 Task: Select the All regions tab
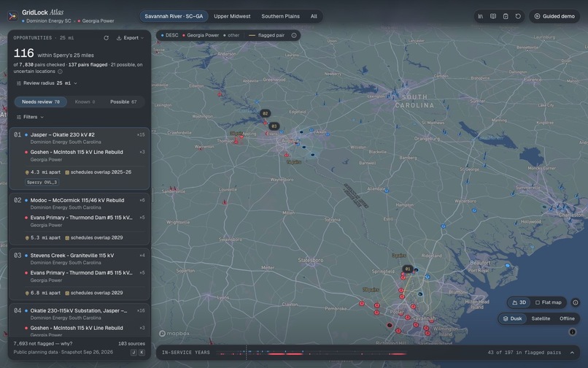pos(314,16)
